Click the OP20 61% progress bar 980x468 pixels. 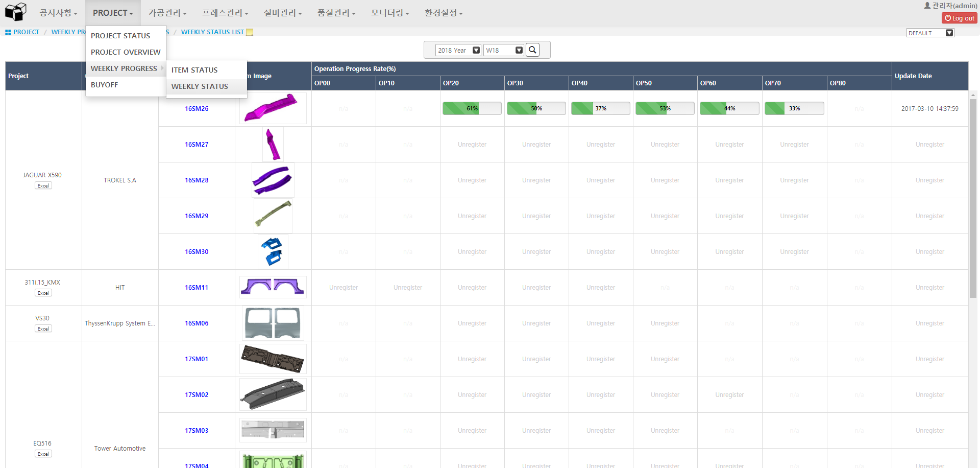[x=472, y=108]
